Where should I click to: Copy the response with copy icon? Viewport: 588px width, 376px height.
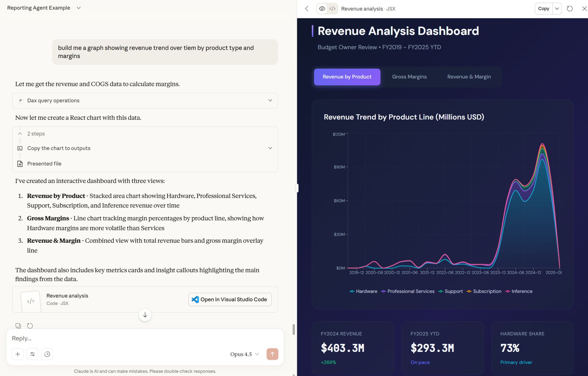coord(18,326)
